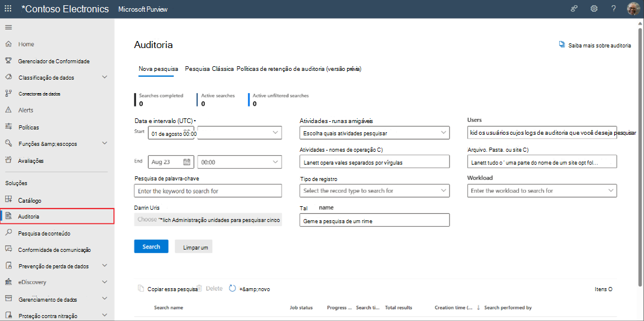Switch to Pesquisa Clássica tab
The width and height of the screenshot is (644, 321).
(x=210, y=69)
